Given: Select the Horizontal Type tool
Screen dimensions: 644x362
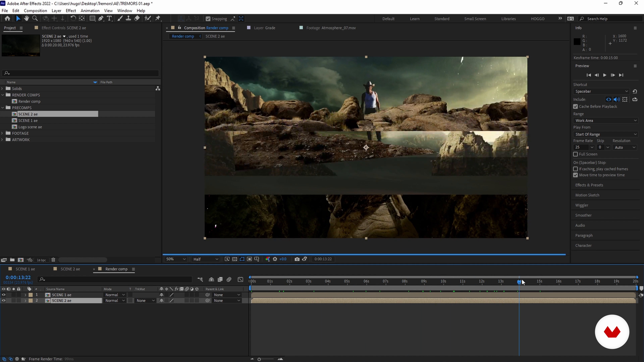Looking at the screenshot, I should (109, 18).
